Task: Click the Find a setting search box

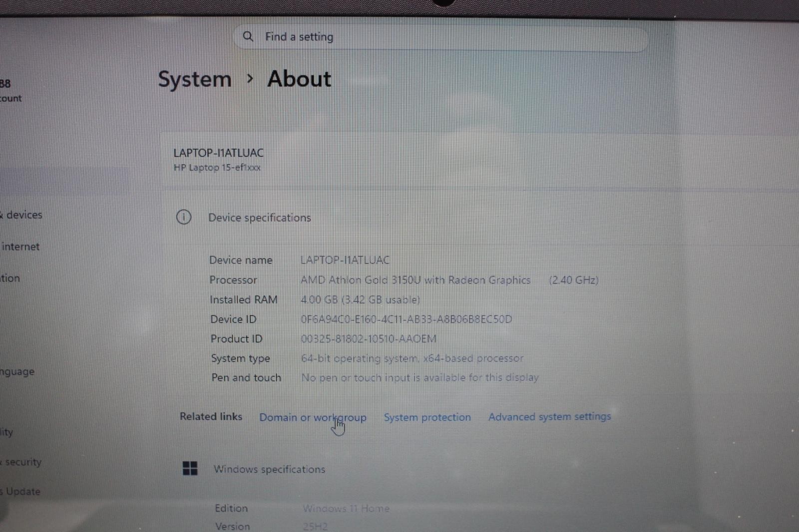Action: [x=440, y=37]
